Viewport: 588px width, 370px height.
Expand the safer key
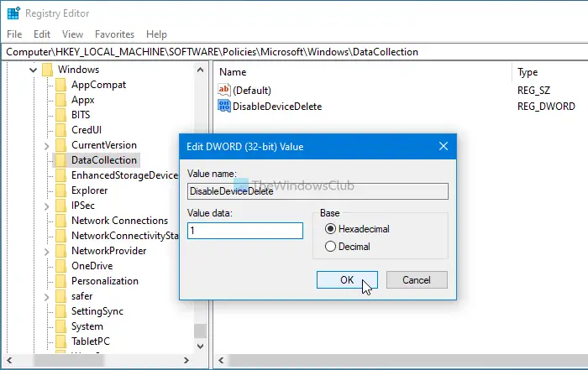46,297
